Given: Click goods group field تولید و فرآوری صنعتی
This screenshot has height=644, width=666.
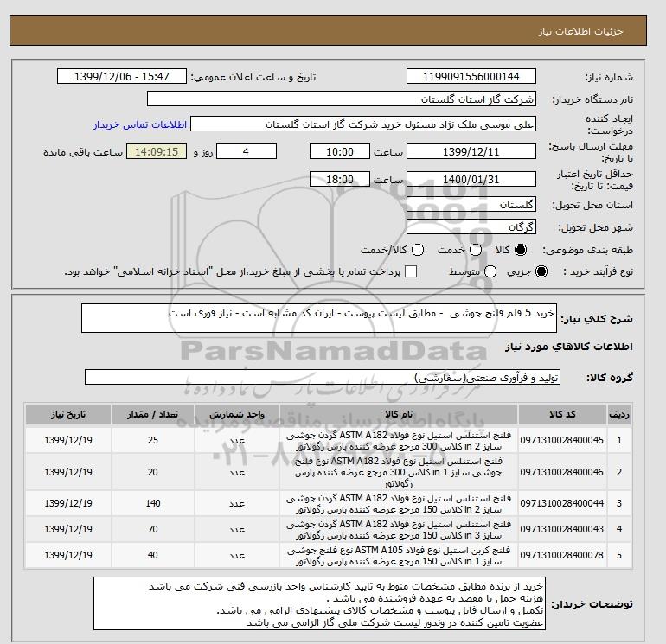Looking at the screenshot, I should pyautogui.click(x=323, y=377).
